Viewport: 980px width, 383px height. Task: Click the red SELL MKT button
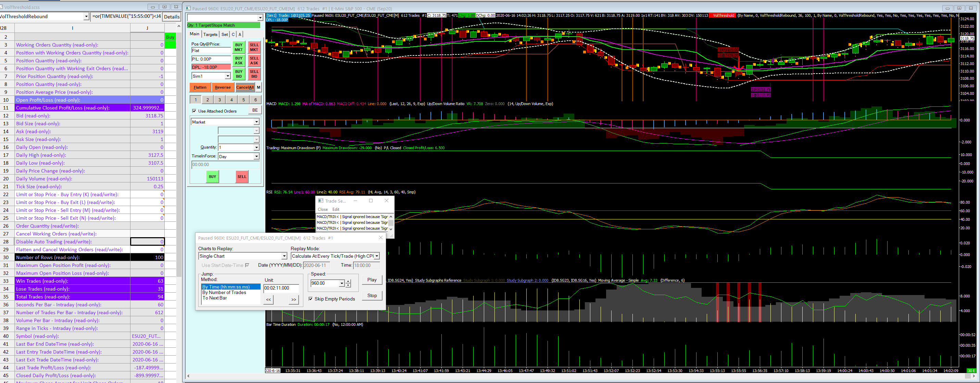coord(254,47)
